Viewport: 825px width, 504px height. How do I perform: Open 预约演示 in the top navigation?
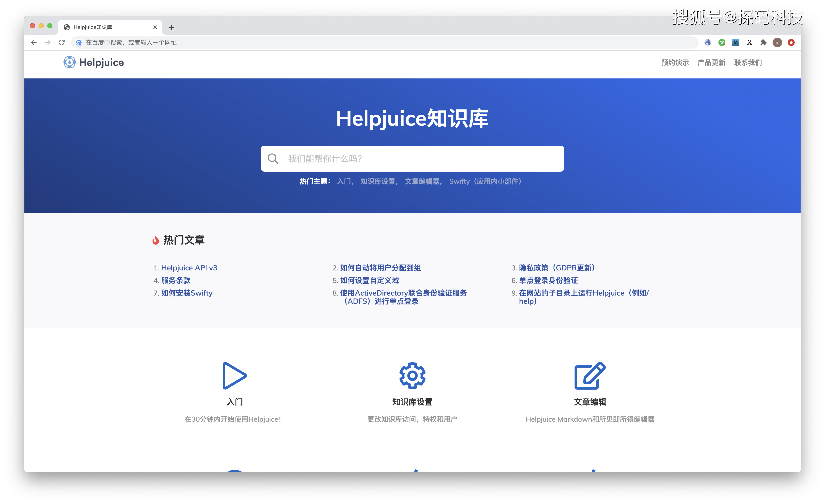[675, 63]
